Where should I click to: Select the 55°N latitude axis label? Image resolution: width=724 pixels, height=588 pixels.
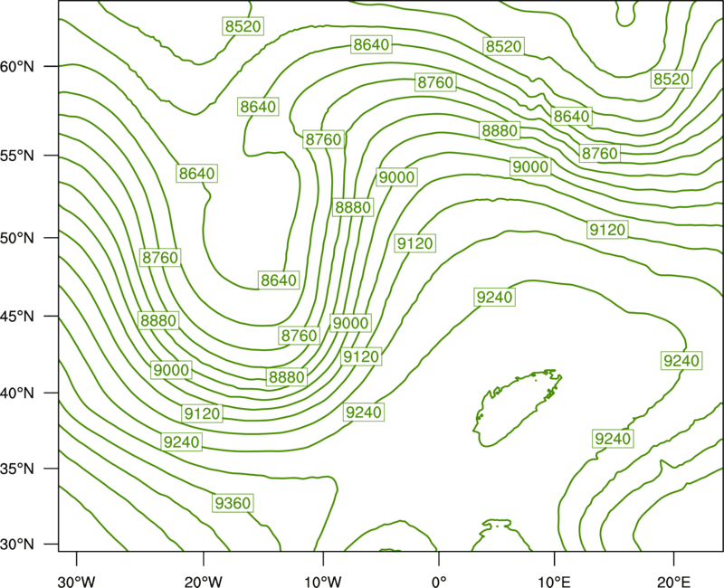point(17,156)
